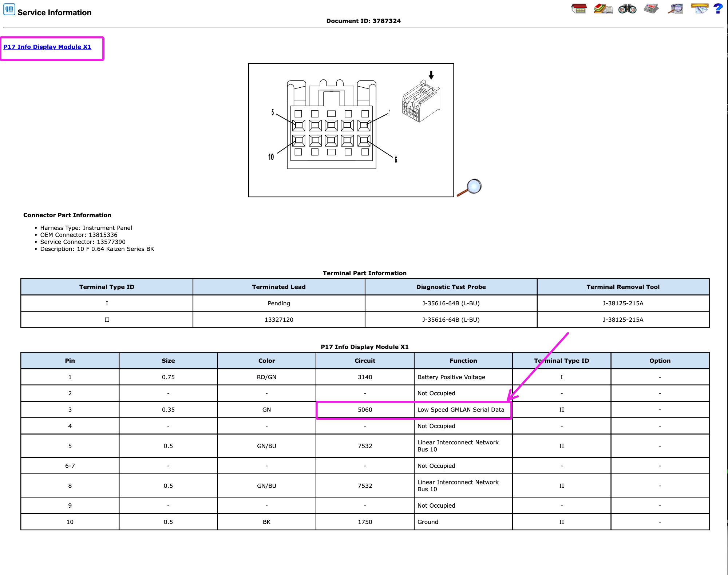Open the mail slot feedback icon
This screenshot has height=575, width=728.
coord(699,8)
